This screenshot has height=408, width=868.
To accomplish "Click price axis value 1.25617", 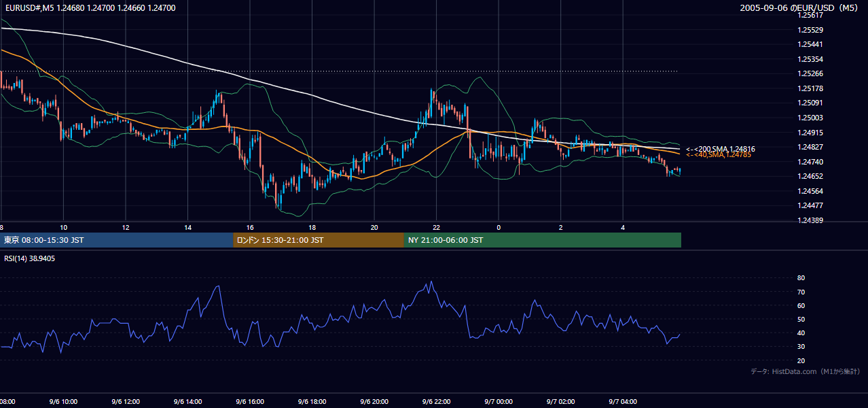I will [811, 16].
